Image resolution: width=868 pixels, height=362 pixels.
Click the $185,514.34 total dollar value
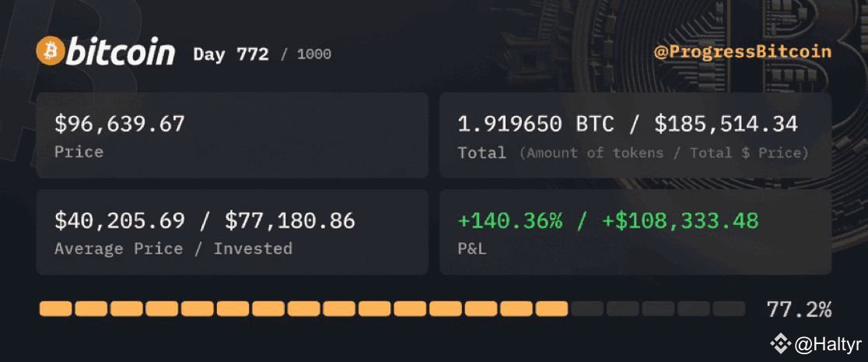click(725, 124)
